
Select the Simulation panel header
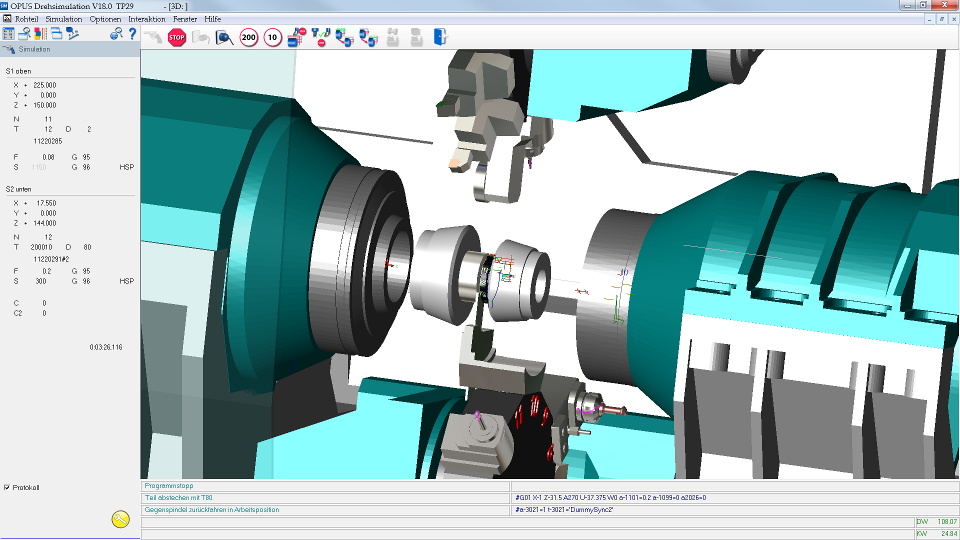pyautogui.click(x=70, y=49)
